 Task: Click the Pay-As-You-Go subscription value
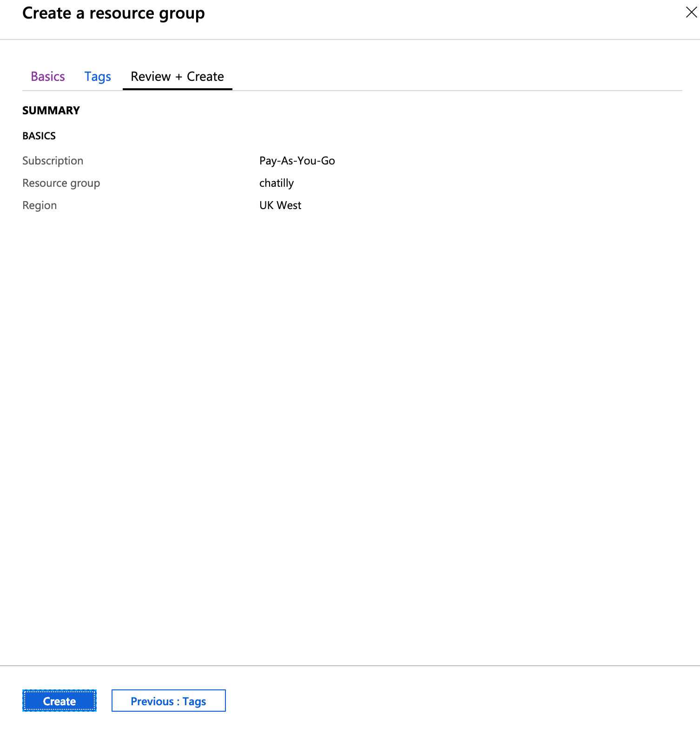pyautogui.click(x=297, y=161)
